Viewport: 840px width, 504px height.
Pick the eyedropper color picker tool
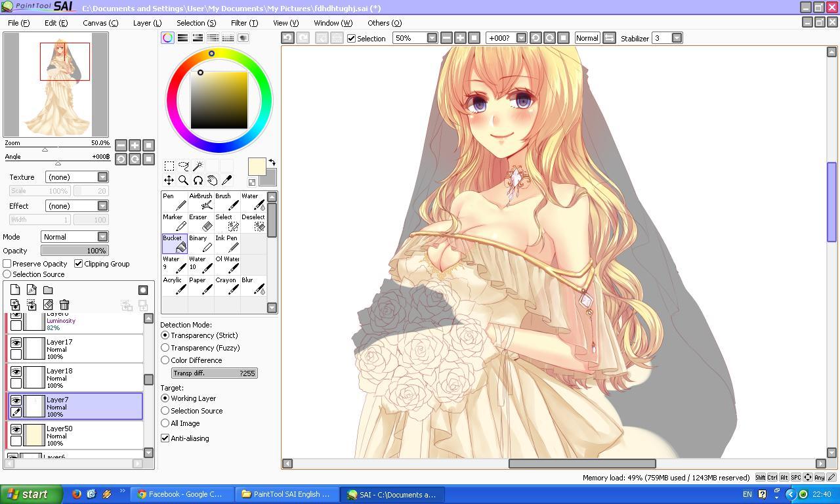pos(227,180)
